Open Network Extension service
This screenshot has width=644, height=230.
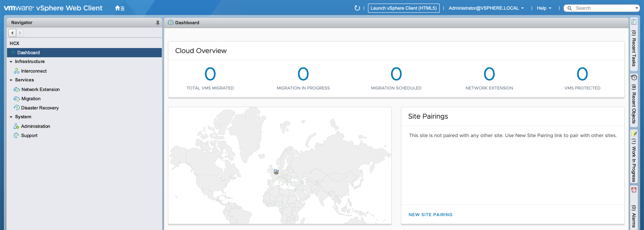(x=40, y=90)
